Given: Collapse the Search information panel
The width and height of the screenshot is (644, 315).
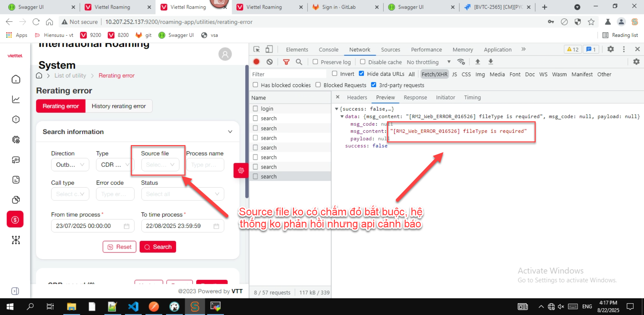Looking at the screenshot, I should tap(230, 132).
